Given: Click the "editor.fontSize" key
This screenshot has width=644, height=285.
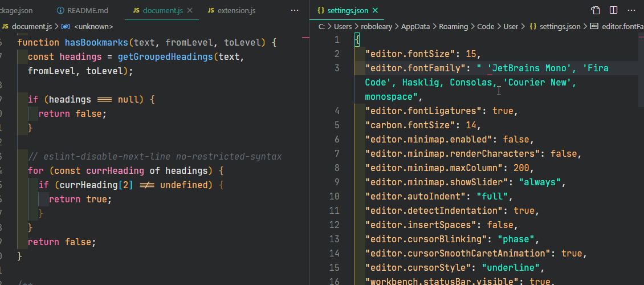Looking at the screenshot, I should tap(413, 54).
